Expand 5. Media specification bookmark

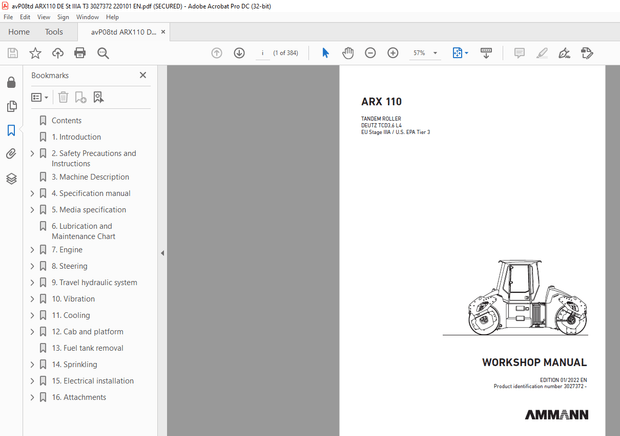32,210
